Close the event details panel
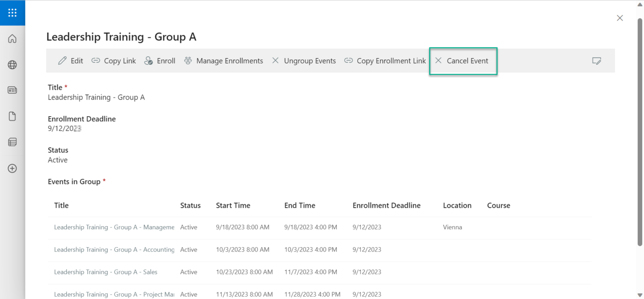The height and width of the screenshot is (299, 644). (620, 18)
